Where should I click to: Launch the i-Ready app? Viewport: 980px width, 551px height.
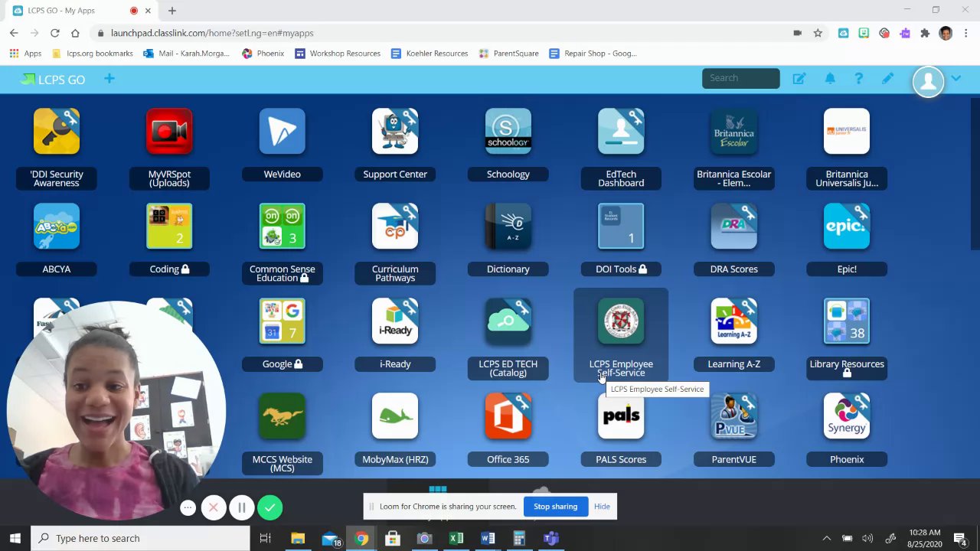pos(395,321)
